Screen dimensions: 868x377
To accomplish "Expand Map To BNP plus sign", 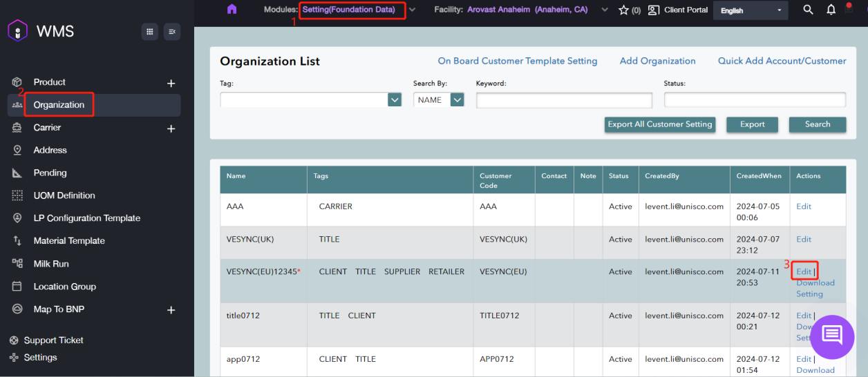I will click(x=171, y=311).
